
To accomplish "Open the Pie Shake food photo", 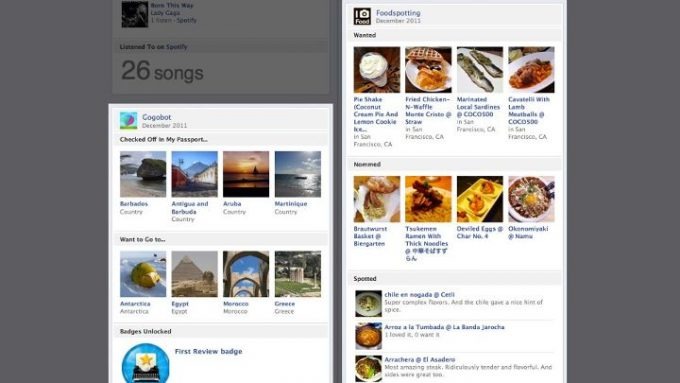I will (x=377, y=70).
